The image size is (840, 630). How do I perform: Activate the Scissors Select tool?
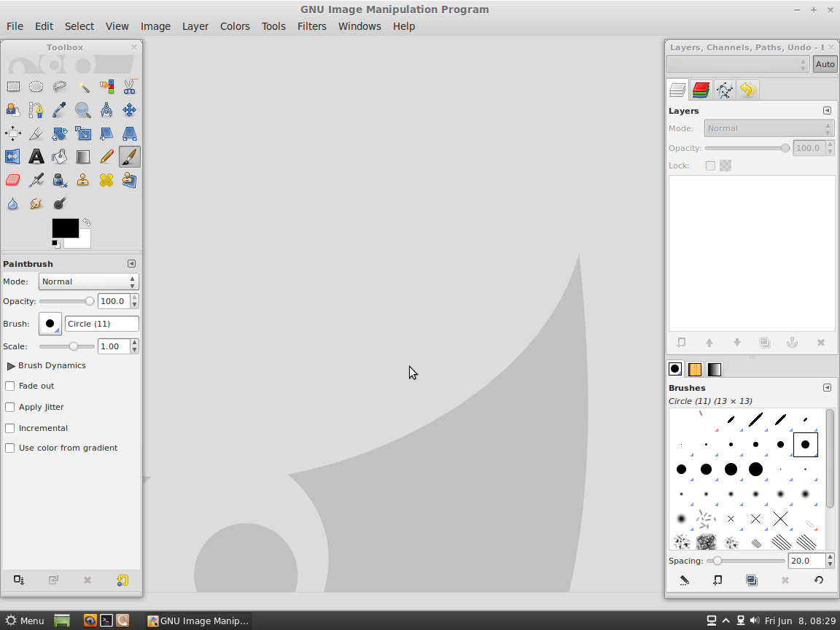[130, 87]
